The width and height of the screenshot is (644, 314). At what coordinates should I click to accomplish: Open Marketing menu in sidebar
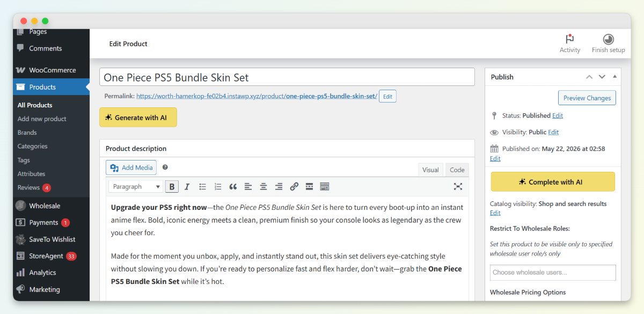(52, 289)
